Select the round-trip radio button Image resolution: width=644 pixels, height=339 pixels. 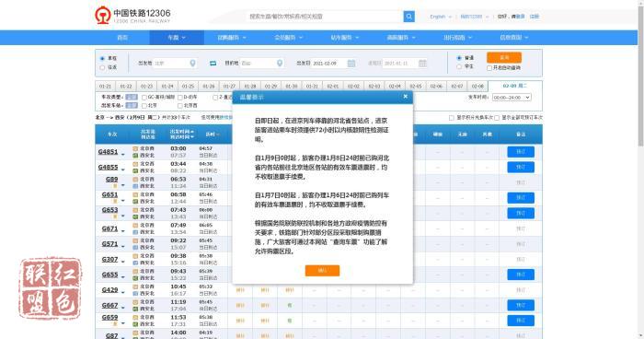(x=102, y=67)
